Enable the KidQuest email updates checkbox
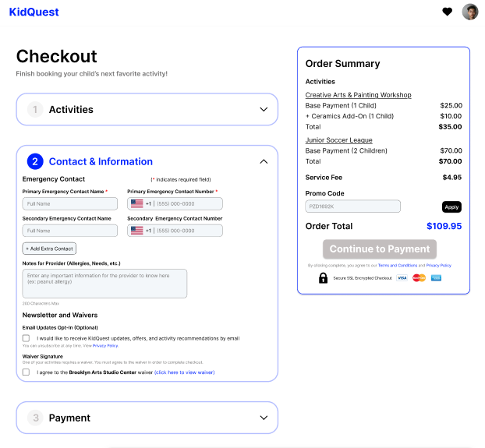Screen dimensions: 485x448 click(x=26, y=338)
